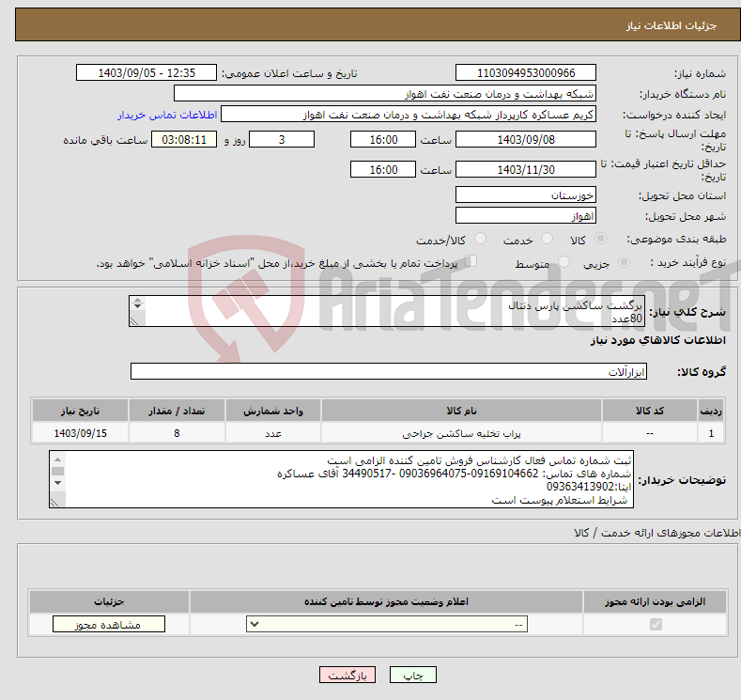The width and height of the screenshot is (741, 700).
Task: Click the واحد شمارش column header
Action: pos(273,411)
